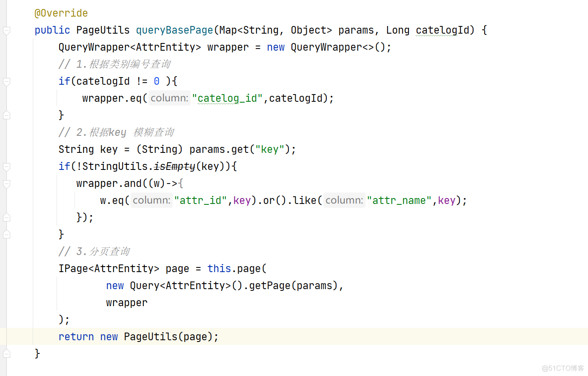Viewport: 588px width, 376px height.
Task: Click fold marker at the closing brace after wrapper.eq
Action: 6,115
